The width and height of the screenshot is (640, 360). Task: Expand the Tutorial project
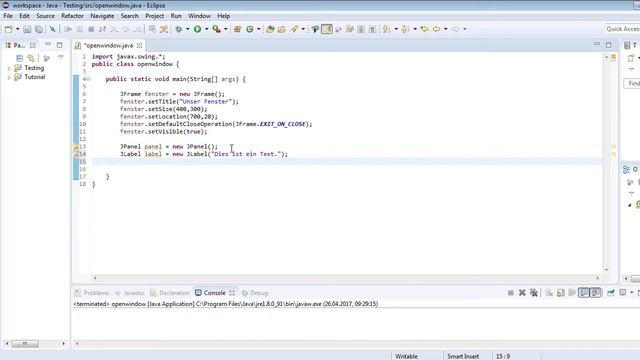pos(9,77)
